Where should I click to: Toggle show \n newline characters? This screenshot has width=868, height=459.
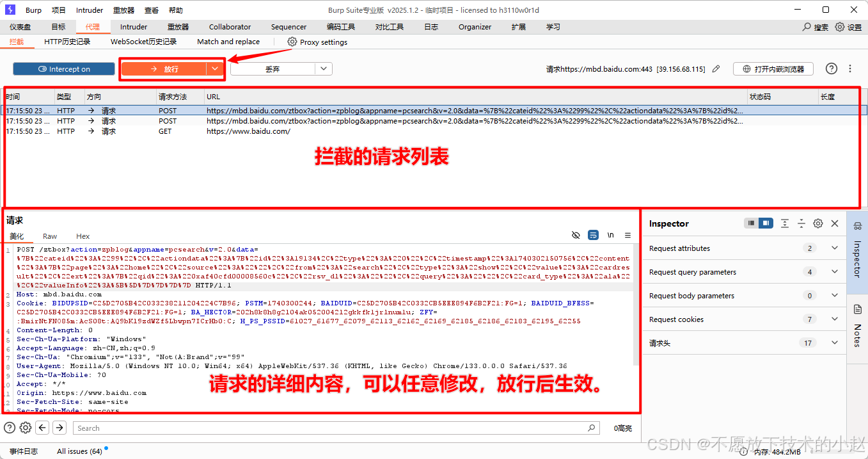click(x=611, y=236)
